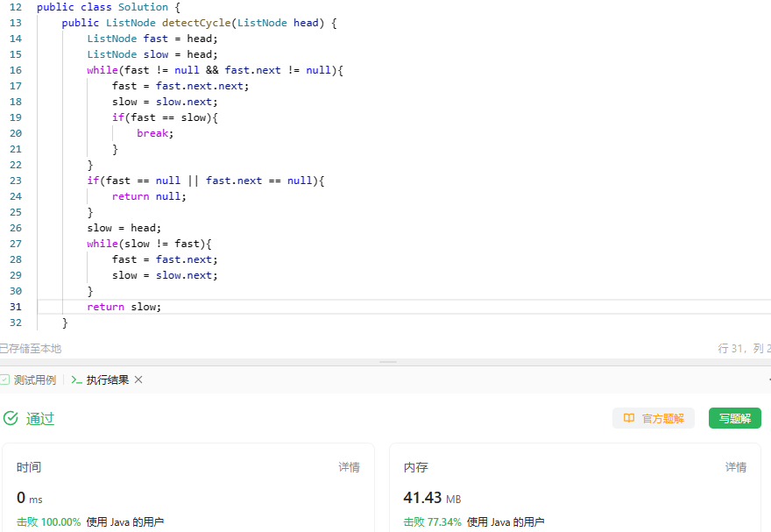Click 'if(fast == slow){' line
The image size is (771, 532).
pos(165,117)
